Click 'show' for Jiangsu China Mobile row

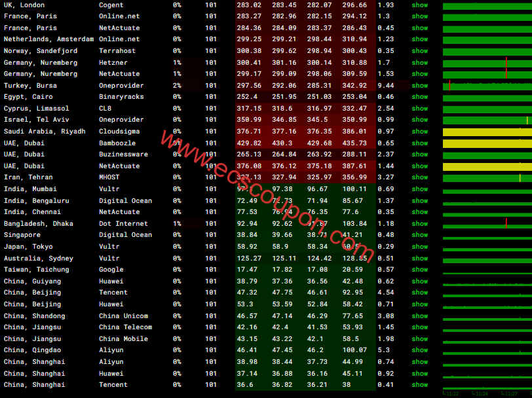[420, 339]
